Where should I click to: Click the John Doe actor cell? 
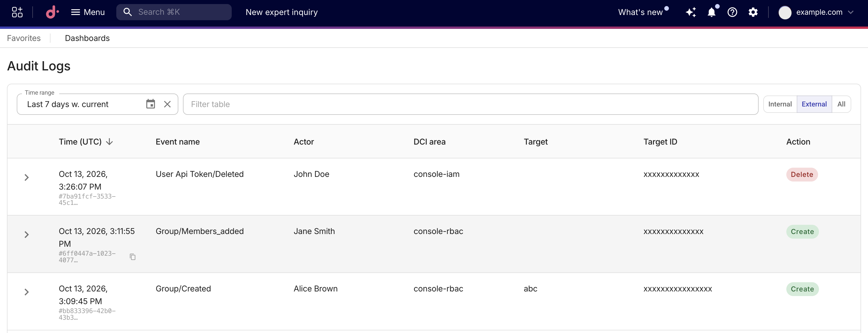click(x=311, y=174)
